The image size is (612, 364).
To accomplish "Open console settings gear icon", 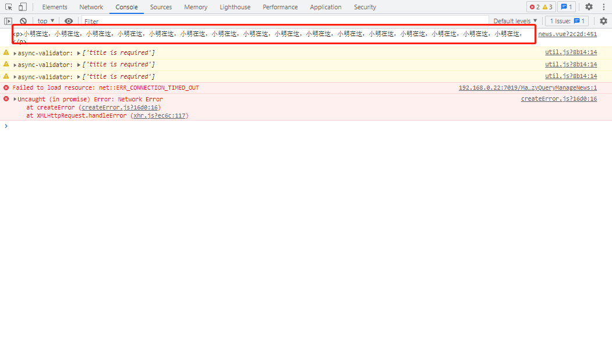I will coord(603,21).
